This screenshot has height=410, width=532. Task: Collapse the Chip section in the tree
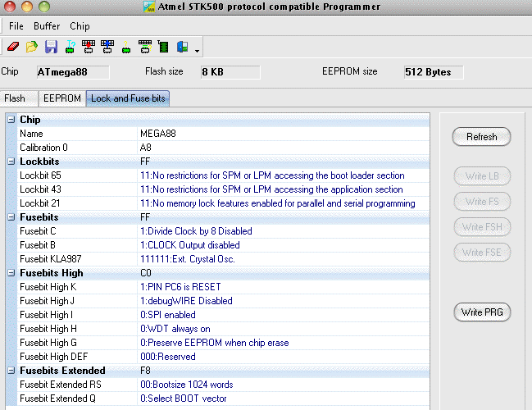pos(11,120)
